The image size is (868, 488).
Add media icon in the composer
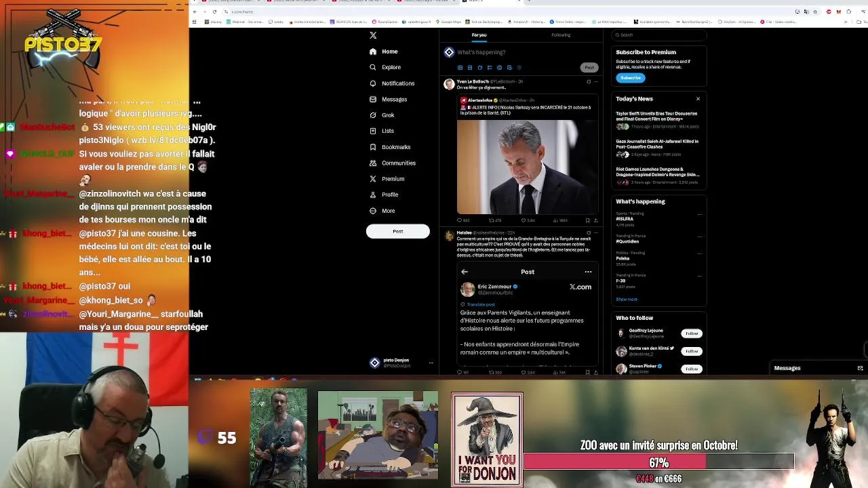click(460, 68)
